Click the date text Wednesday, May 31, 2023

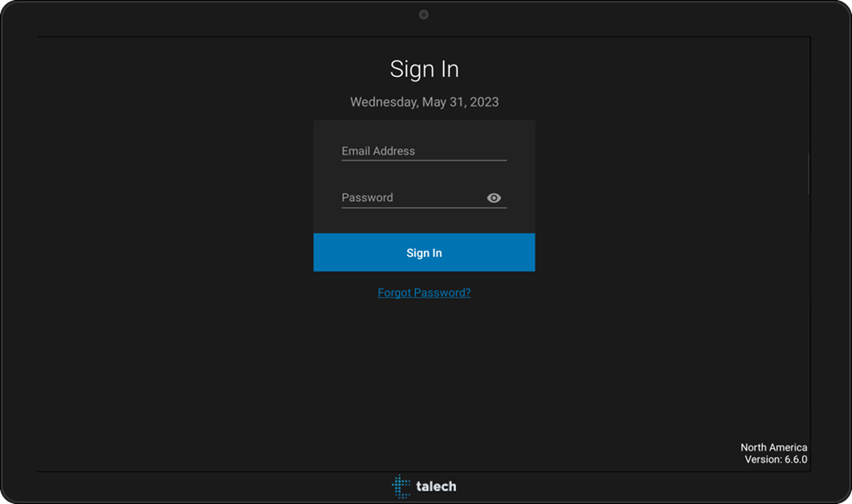(x=425, y=102)
